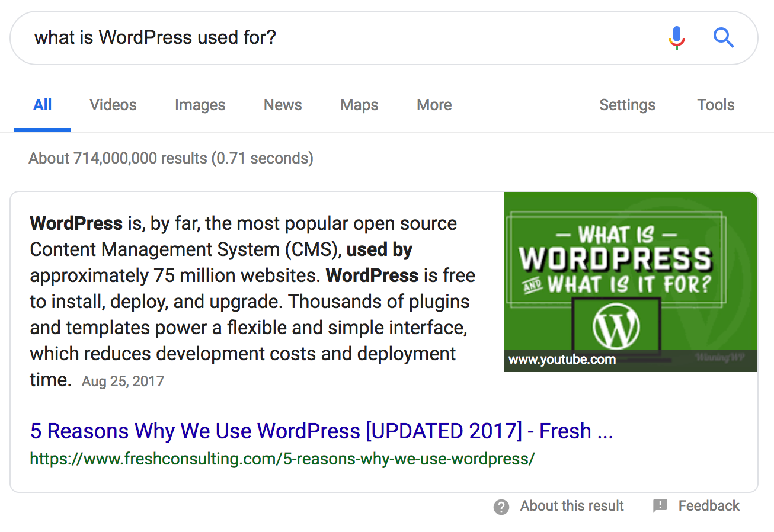This screenshot has width=774, height=532.
Task: Click the blue magnifying glass search icon
Action: point(724,38)
